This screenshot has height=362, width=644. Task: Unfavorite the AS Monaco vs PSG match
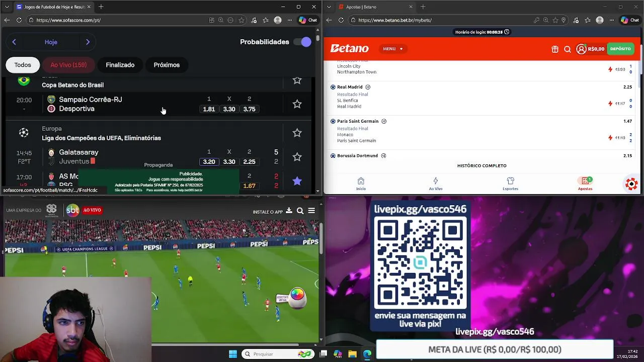coord(297,181)
